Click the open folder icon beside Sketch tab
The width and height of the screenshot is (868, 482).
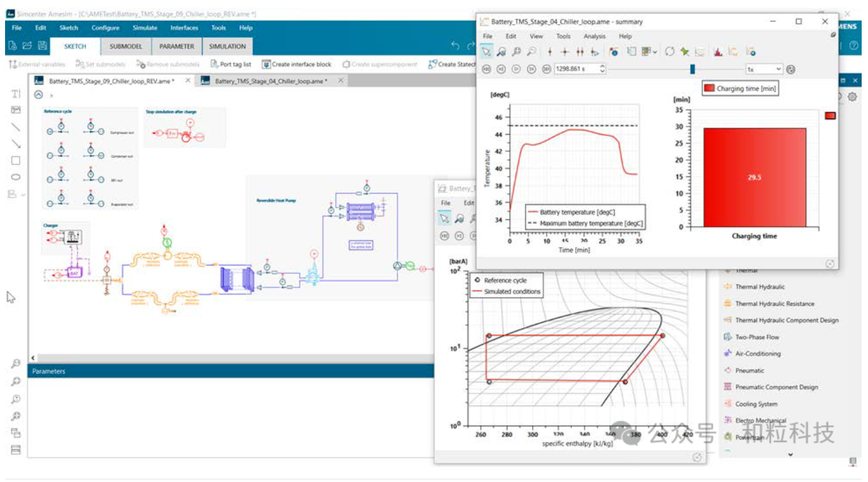(x=27, y=46)
